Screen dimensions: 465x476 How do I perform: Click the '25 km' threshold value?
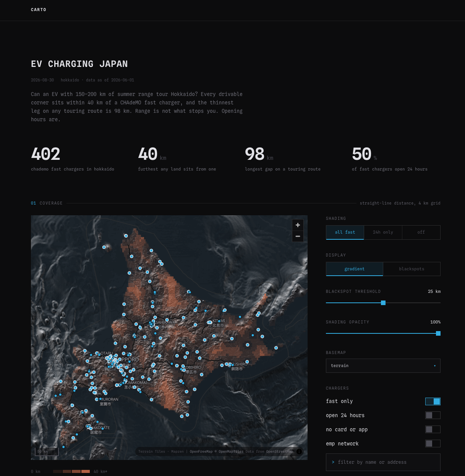pyautogui.click(x=434, y=292)
